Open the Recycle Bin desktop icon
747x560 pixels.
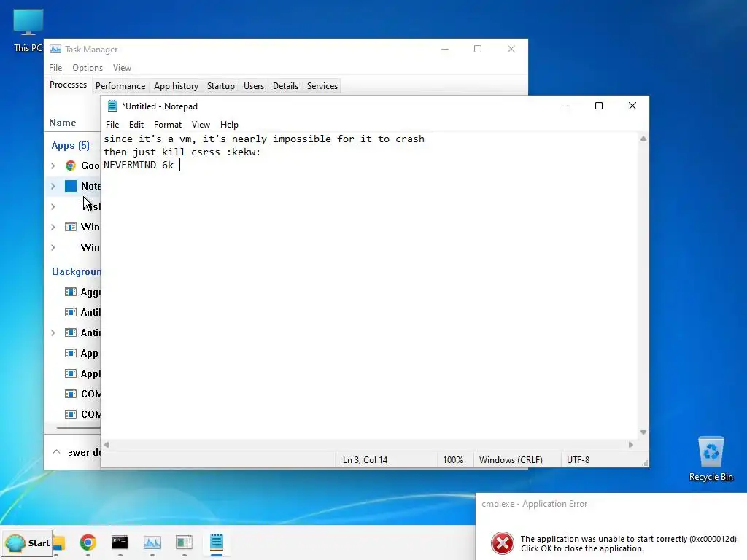pyautogui.click(x=711, y=459)
